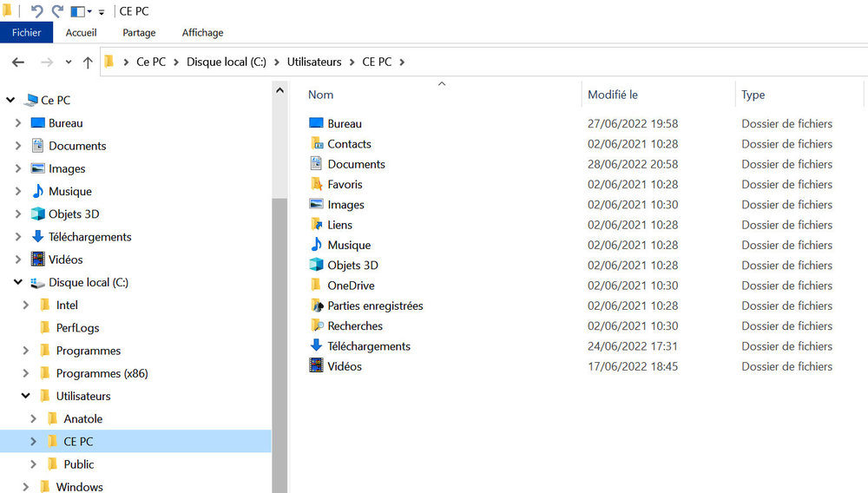Open the recent locations dropdown arrow
Screen dimensions: 868x493
click(69, 62)
